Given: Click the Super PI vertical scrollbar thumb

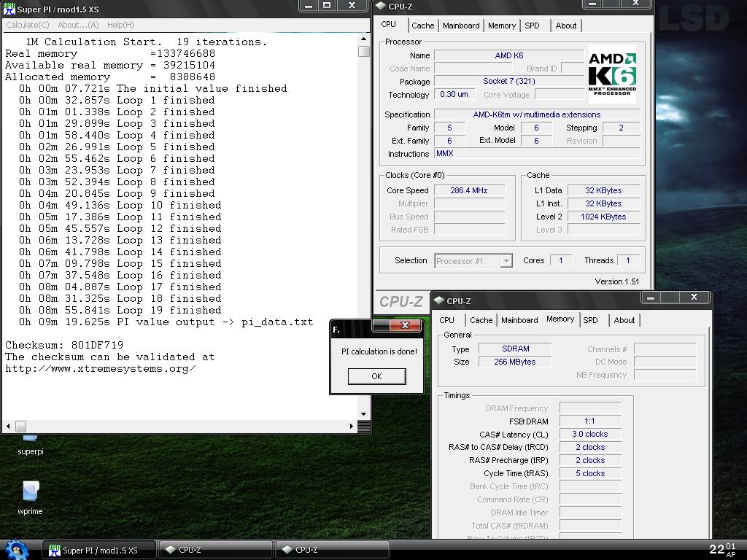Looking at the screenshot, I should coord(363,51).
